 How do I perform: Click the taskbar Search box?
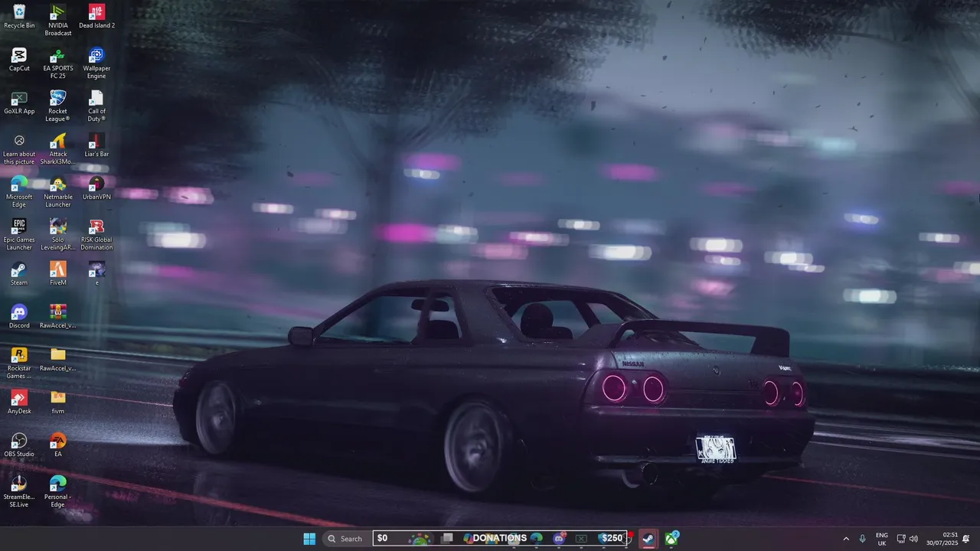(345, 539)
